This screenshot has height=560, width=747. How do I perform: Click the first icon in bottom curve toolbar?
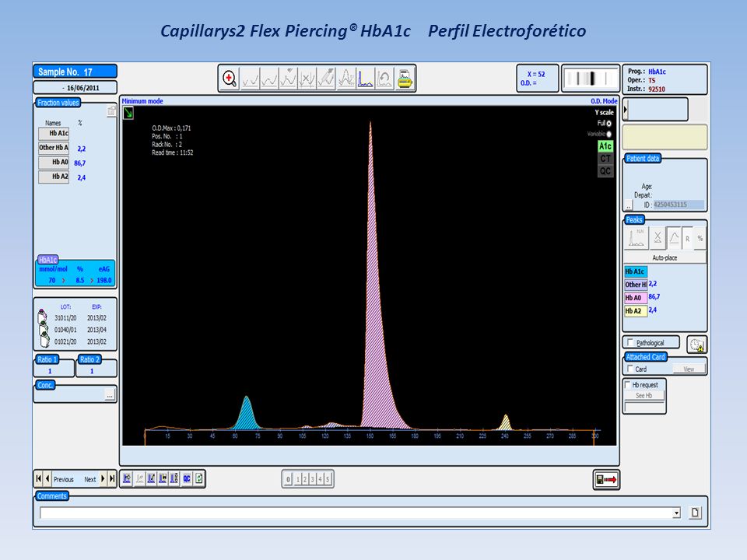pos(127,478)
